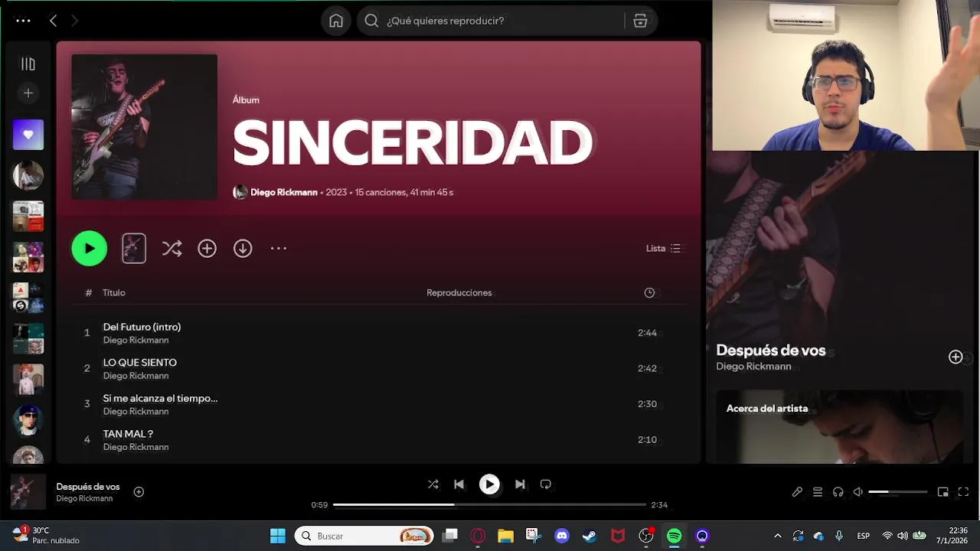Go to Spotify home
The height and width of the screenshot is (551, 980).
336,21
